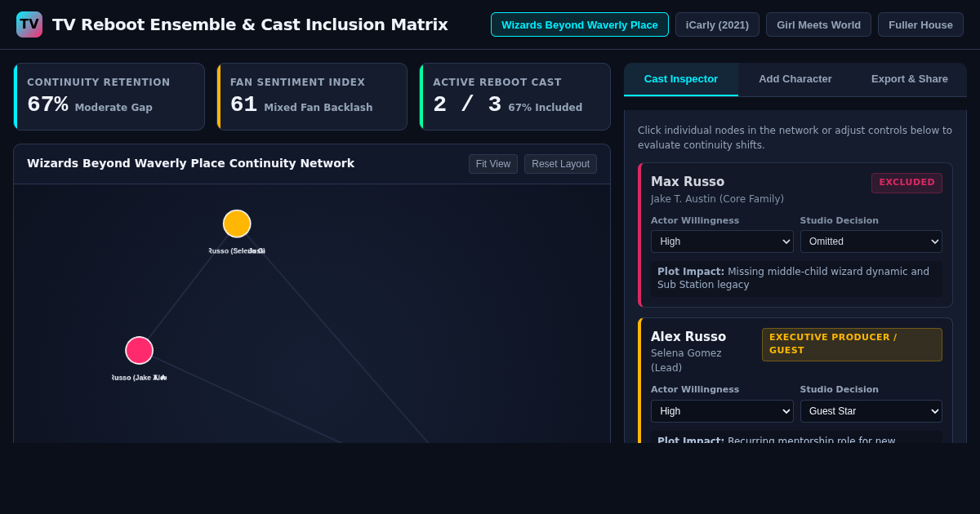Switch to Fuller House show
980x514 pixels.
point(920,24)
